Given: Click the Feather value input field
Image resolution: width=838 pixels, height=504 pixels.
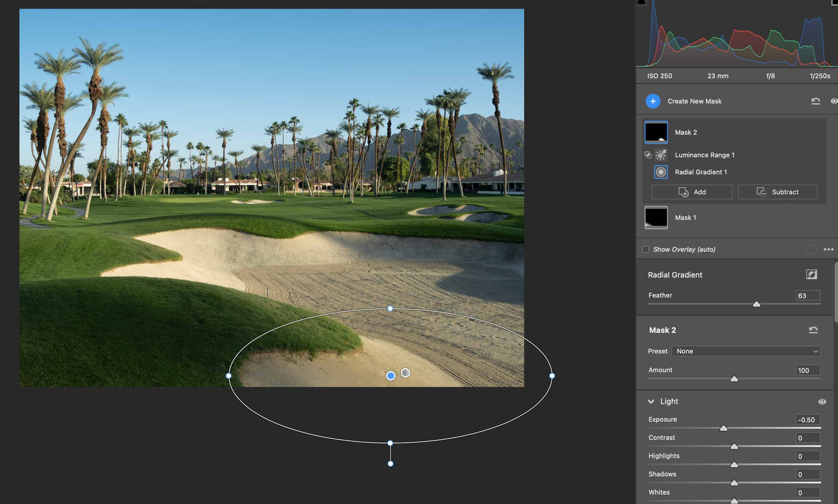Looking at the screenshot, I should (807, 296).
